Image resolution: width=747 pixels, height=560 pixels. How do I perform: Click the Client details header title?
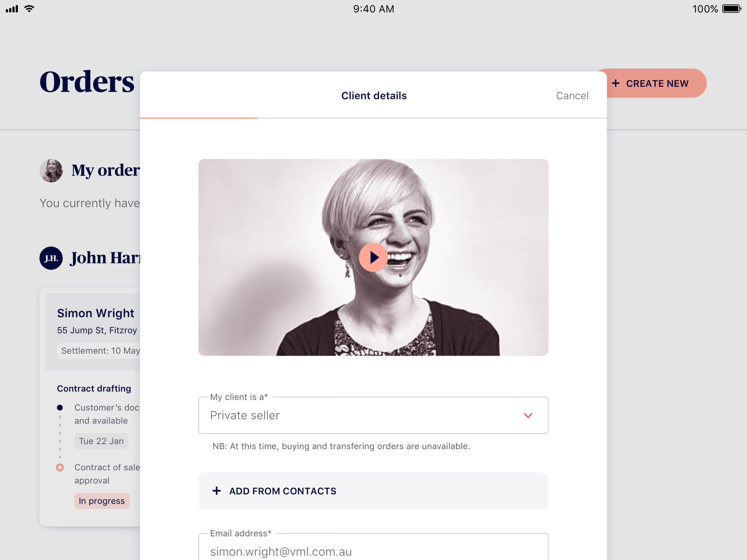click(x=374, y=96)
